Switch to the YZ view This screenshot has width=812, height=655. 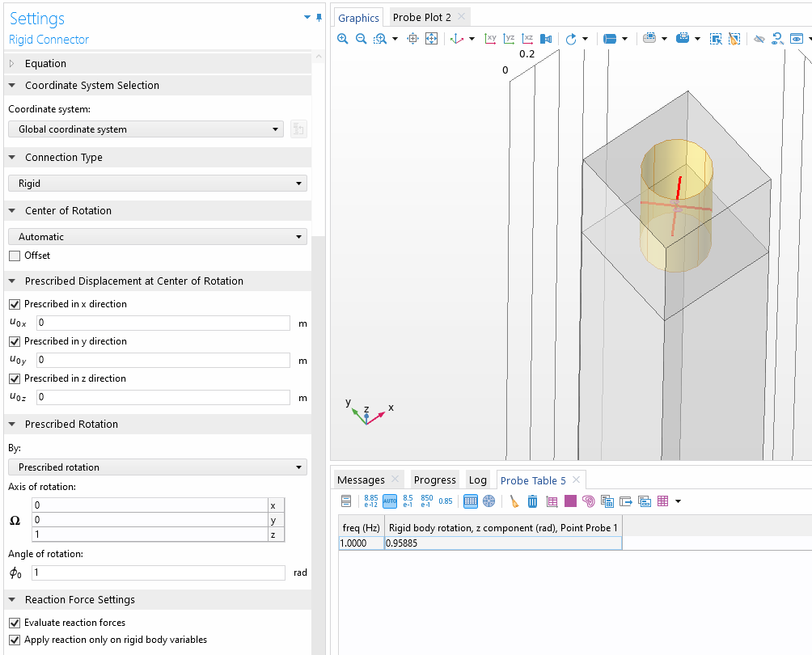509,39
